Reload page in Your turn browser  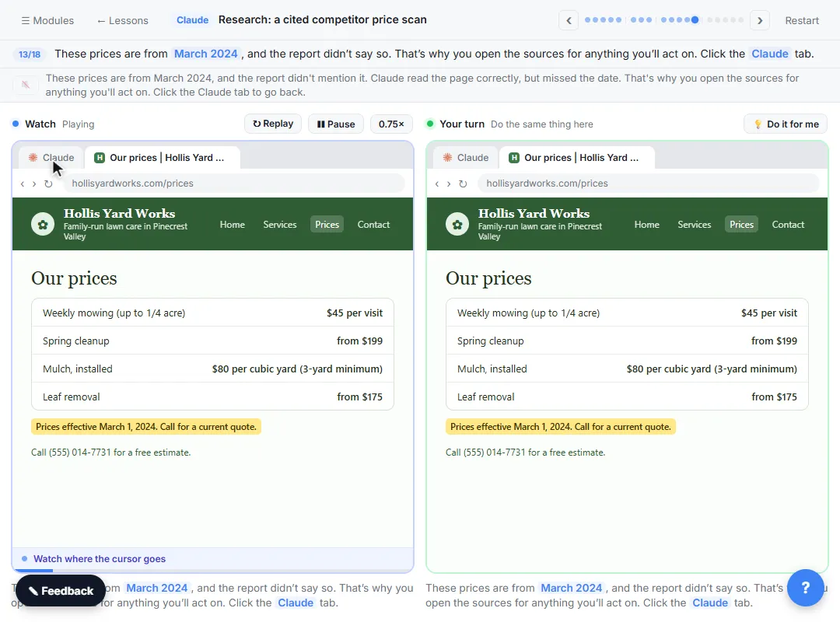point(463,183)
